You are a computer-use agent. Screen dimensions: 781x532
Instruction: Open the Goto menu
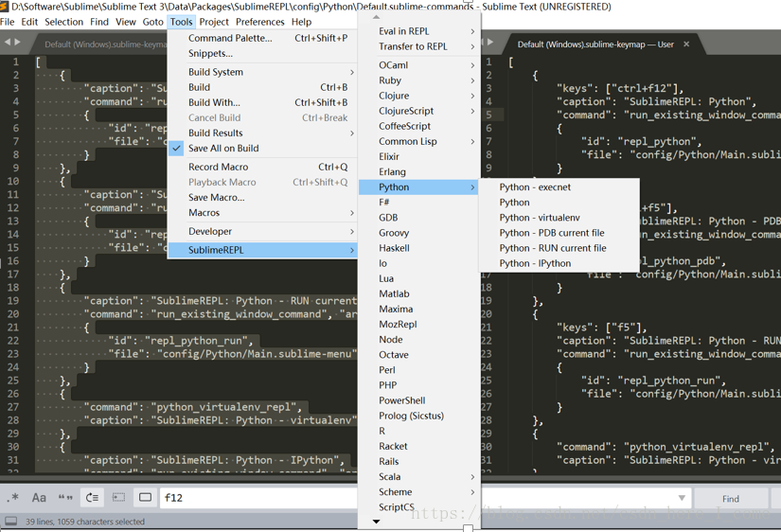coord(153,22)
